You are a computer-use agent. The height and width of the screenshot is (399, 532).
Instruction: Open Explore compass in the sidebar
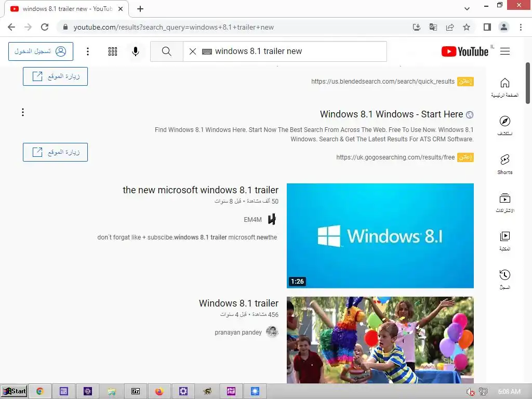(505, 126)
